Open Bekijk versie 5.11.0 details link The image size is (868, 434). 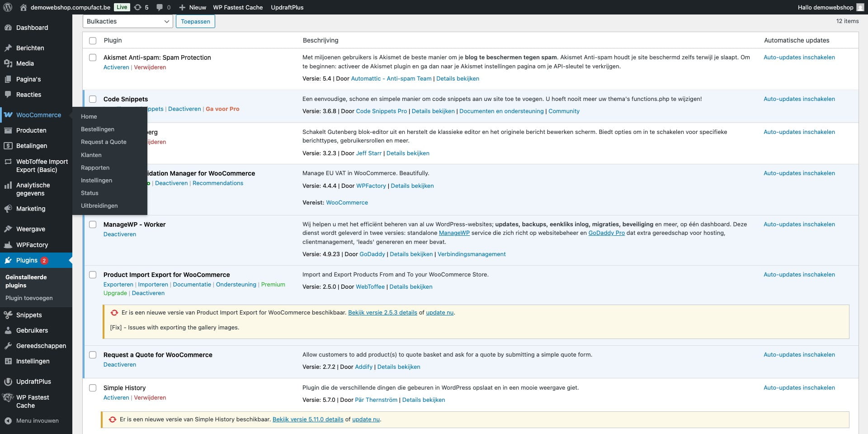308,420
